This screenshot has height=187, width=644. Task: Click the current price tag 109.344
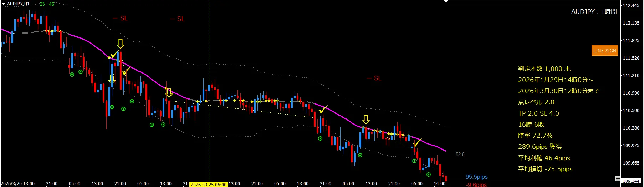(x=631, y=181)
